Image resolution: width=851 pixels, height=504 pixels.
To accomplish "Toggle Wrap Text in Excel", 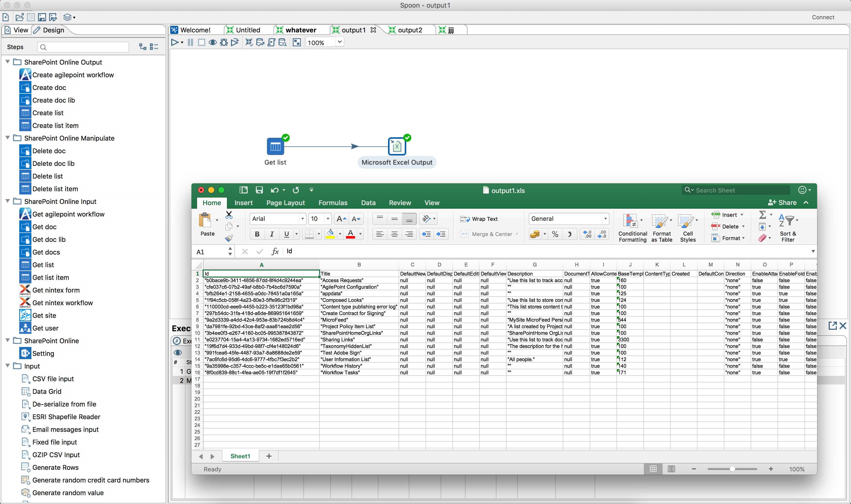I will [479, 219].
